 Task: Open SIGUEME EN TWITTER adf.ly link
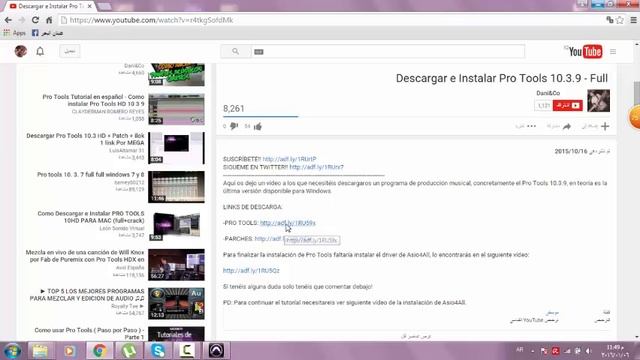pyautogui.click(x=316, y=167)
